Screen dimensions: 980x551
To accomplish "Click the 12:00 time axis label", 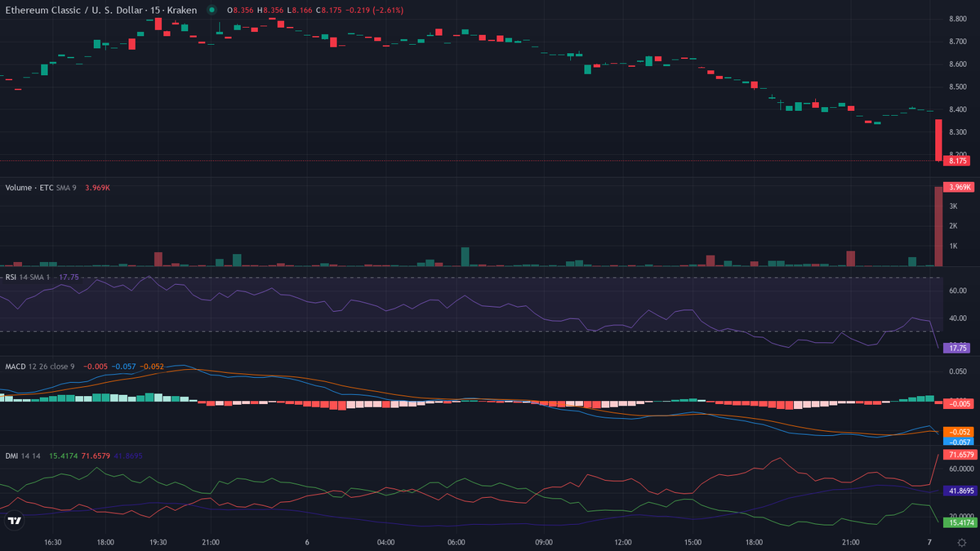I will [x=623, y=542].
